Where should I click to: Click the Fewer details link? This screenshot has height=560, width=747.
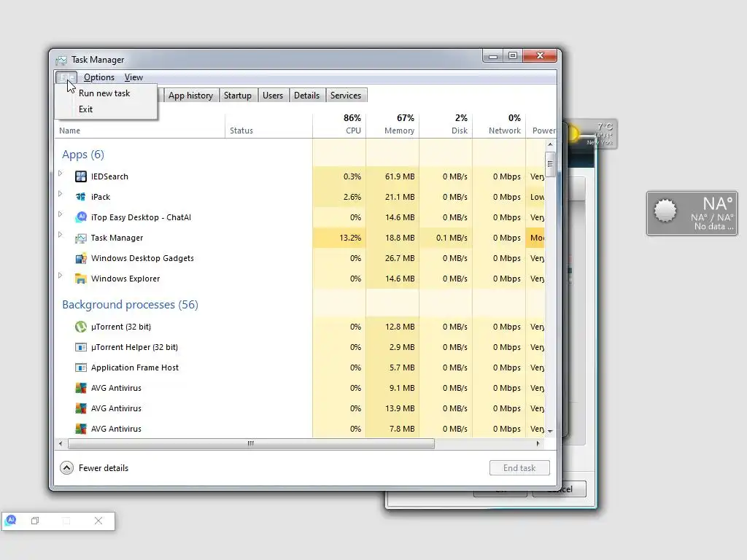point(104,468)
